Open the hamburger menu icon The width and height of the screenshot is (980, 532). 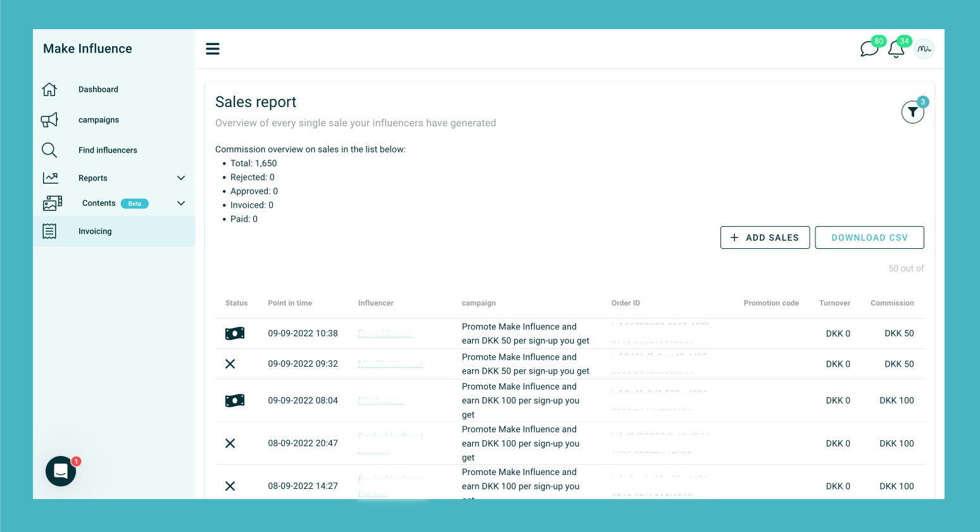(x=213, y=49)
